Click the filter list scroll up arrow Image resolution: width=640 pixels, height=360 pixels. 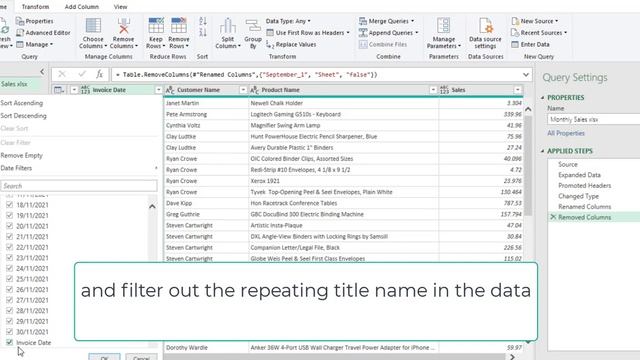coord(152,207)
